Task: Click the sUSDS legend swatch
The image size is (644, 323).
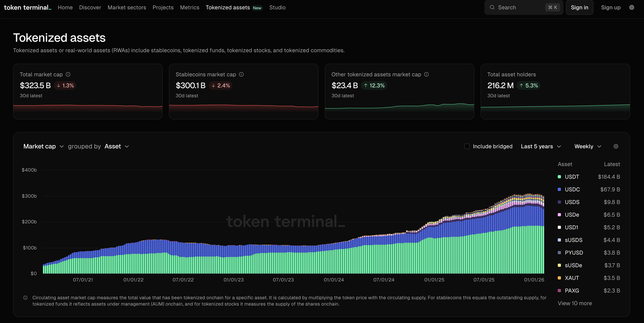Action: (x=559, y=240)
